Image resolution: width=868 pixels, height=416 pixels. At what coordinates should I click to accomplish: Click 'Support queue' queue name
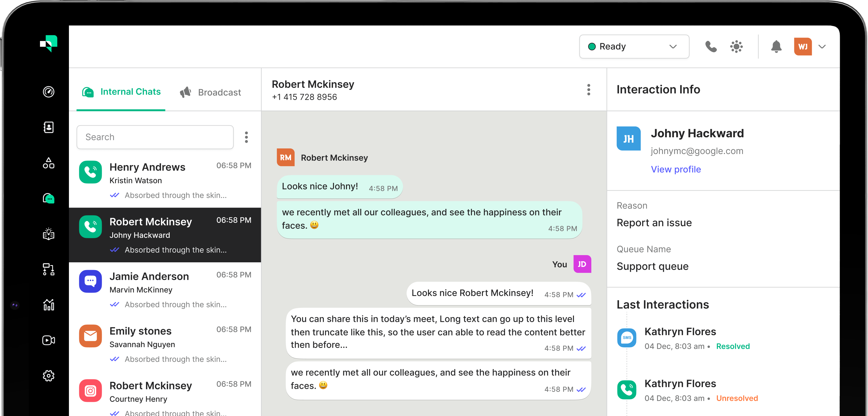[x=652, y=266]
